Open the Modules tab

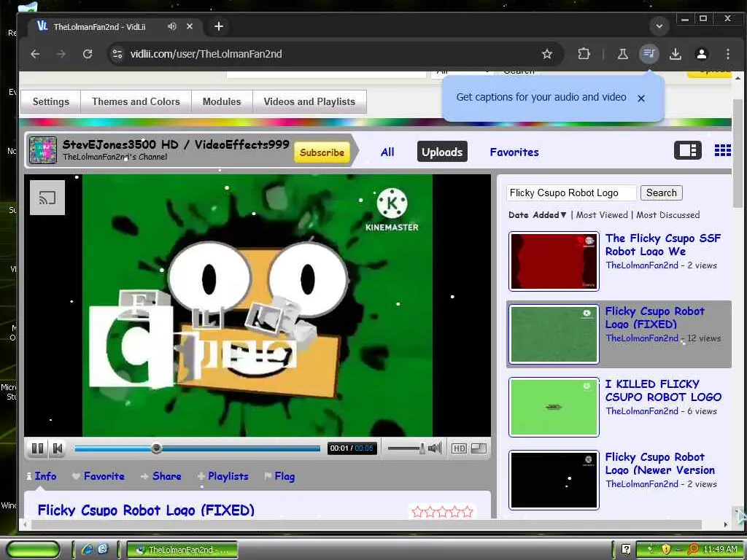coord(222,101)
